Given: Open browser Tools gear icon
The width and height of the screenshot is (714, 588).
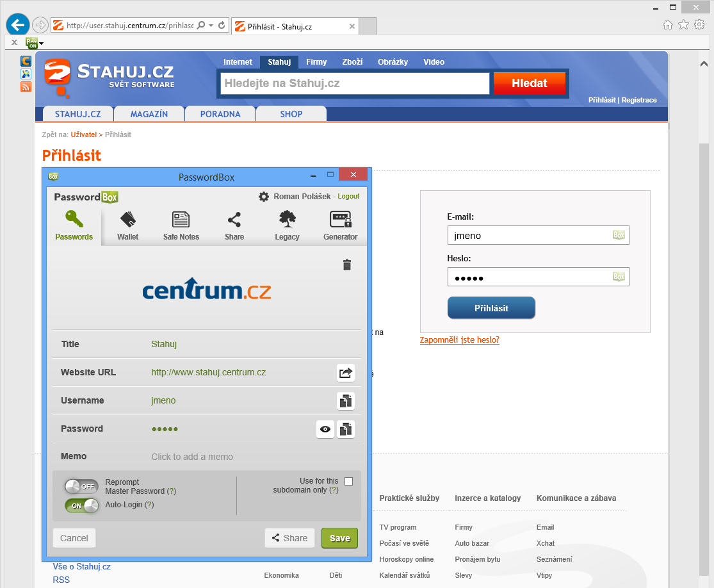Looking at the screenshot, I should pos(699,24).
